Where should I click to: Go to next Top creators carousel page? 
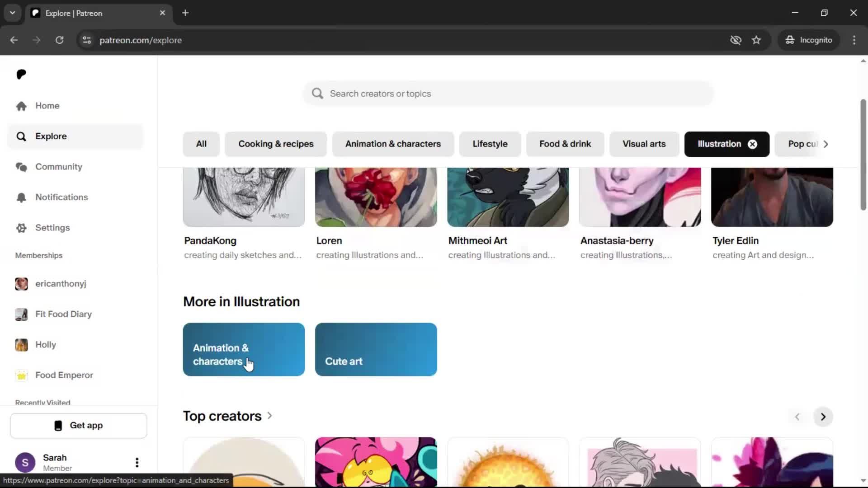[823, 417]
